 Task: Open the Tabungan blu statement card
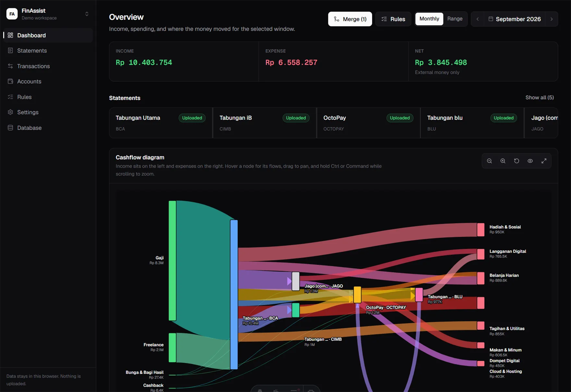click(472, 123)
